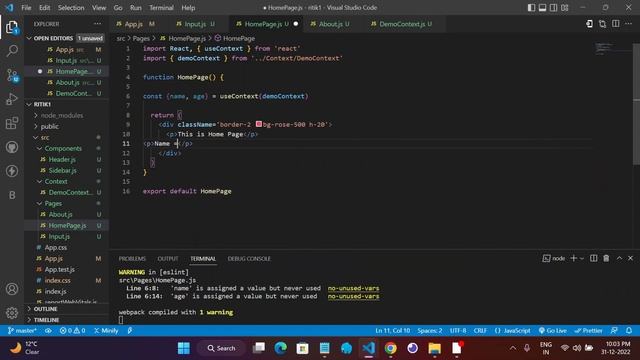640x360 pixels.
Task: Switch to Debug Console tab
Action: (249, 259)
